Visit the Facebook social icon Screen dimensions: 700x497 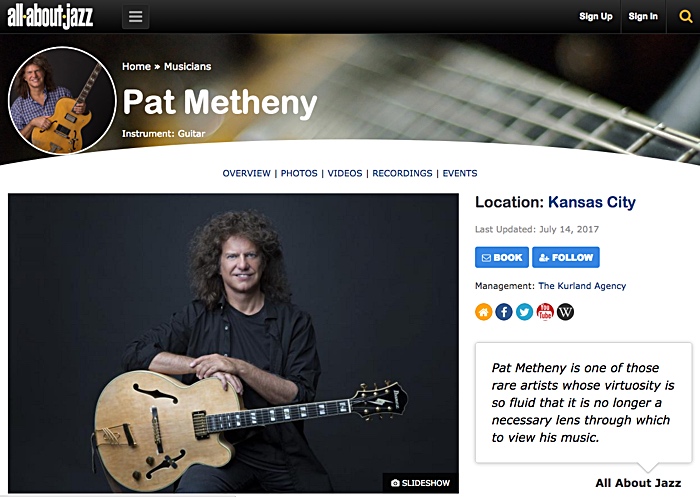[504, 312]
